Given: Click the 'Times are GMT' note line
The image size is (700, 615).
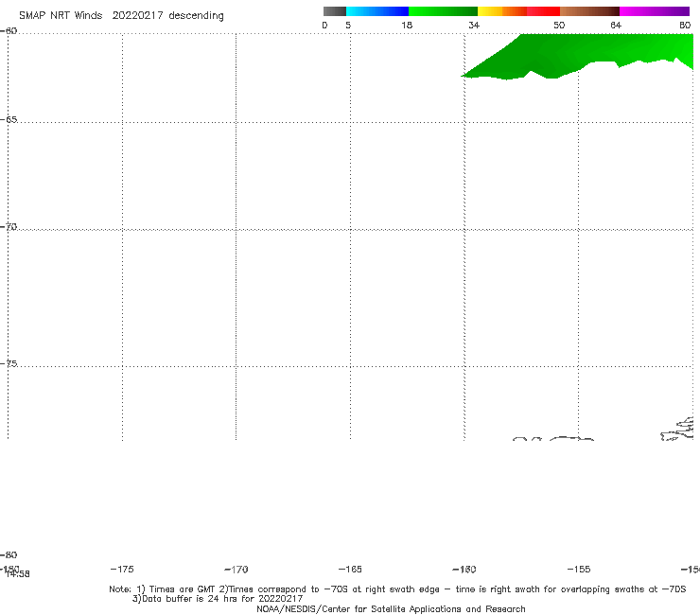Looking at the screenshot, I should pyautogui.click(x=397, y=589).
